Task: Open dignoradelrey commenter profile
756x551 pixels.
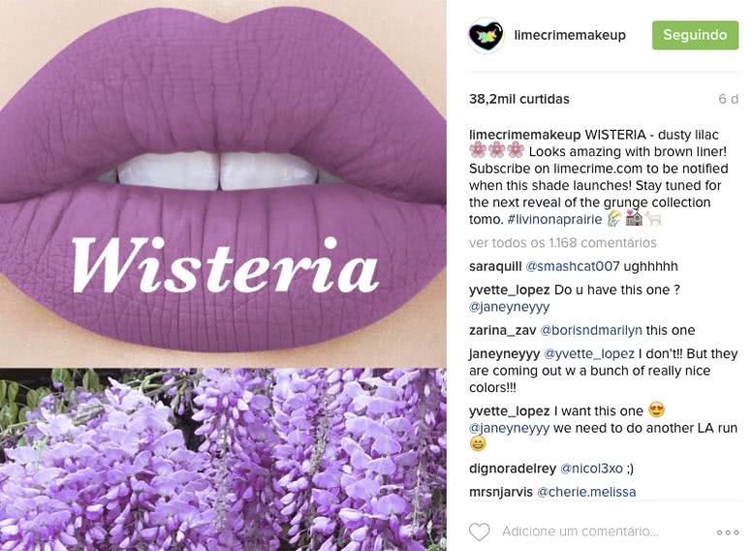Action: coord(513,469)
